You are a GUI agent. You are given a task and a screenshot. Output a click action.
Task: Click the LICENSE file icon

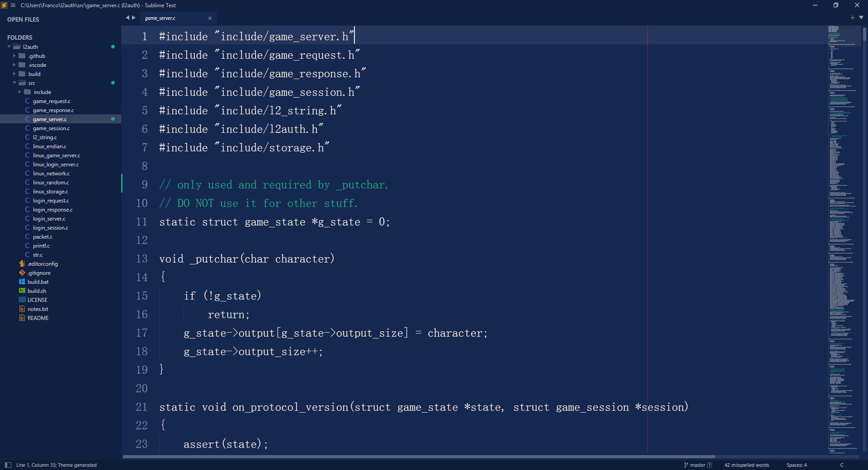(x=22, y=300)
